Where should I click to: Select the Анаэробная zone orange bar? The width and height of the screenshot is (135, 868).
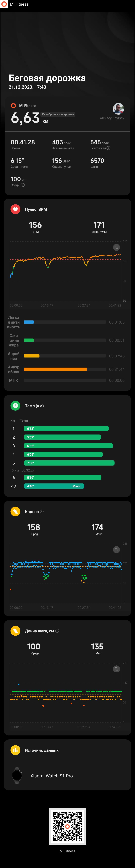55,369
